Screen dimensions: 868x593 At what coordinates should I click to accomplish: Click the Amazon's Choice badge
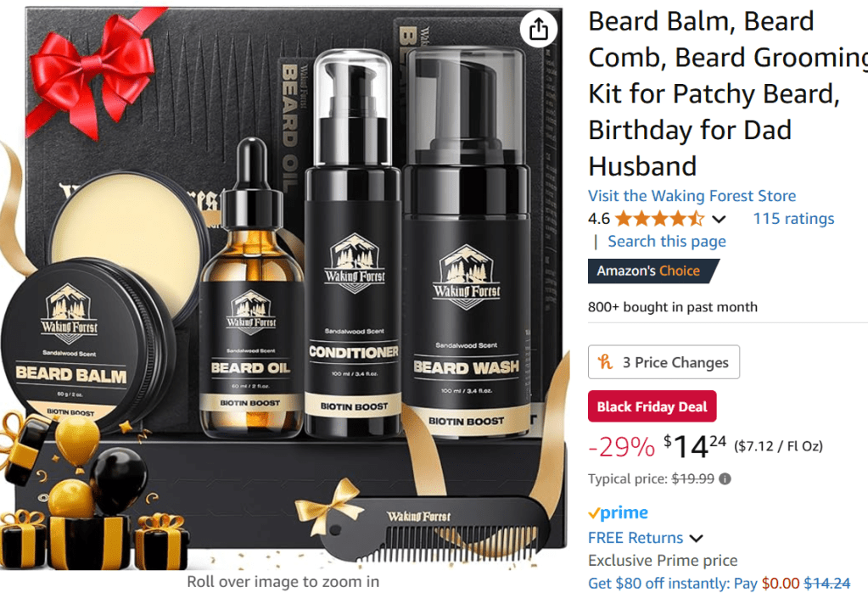pyautogui.click(x=653, y=271)
